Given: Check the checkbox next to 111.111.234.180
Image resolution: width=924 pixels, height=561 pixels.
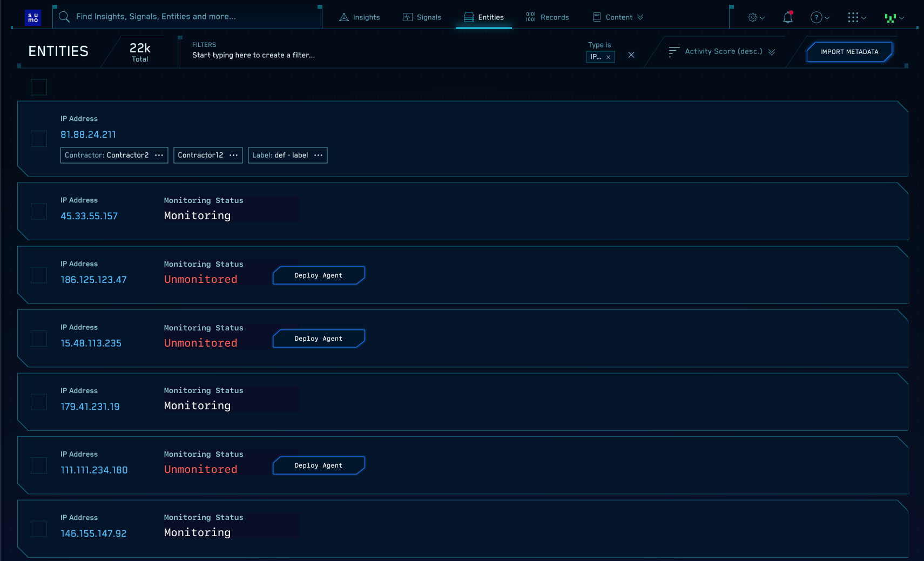Looking at the screenshot, I should coord(38,465).
